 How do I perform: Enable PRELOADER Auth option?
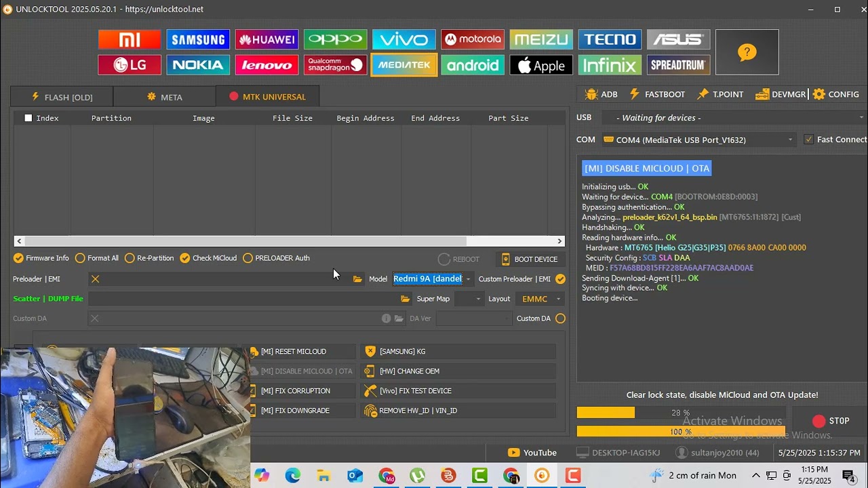click(x=276, y=258)
